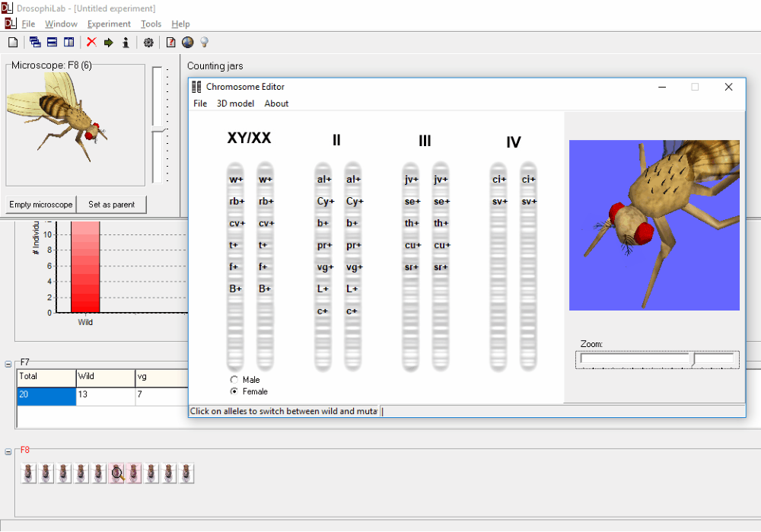Toggle B+ allele on the right X chromosome

coord(265,288)
